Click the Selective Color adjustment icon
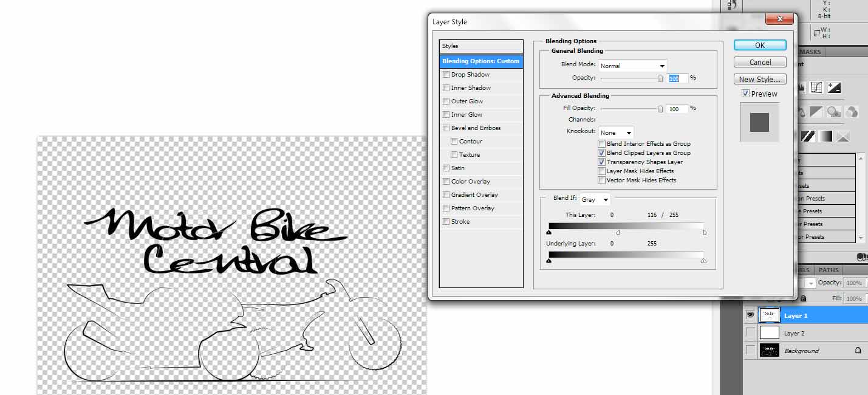 click(842, 136)
